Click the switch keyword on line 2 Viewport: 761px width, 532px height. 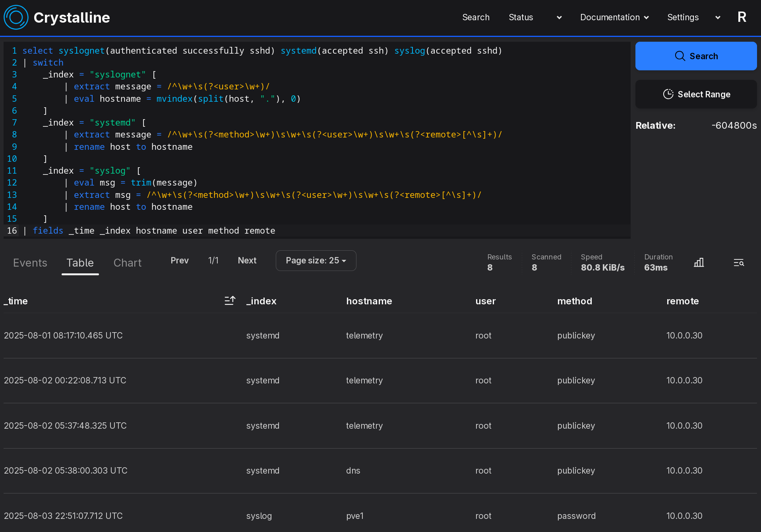[x=48, y=63]
